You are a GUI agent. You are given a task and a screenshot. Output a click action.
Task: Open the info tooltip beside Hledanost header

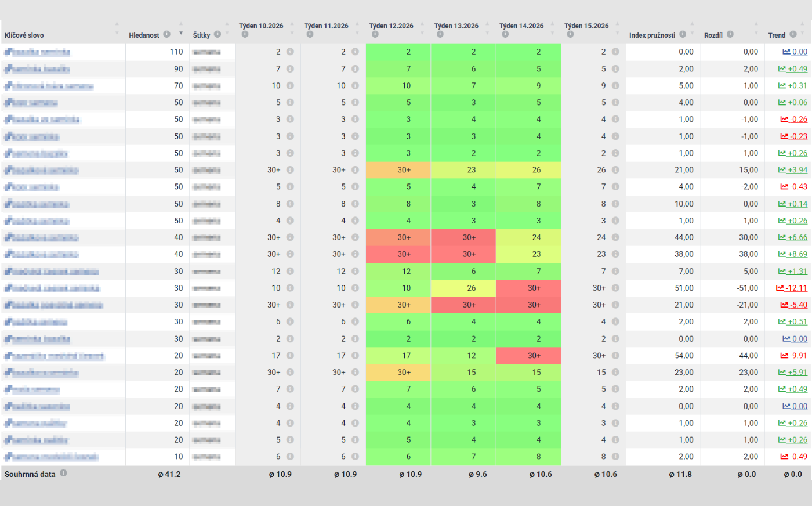167,35
